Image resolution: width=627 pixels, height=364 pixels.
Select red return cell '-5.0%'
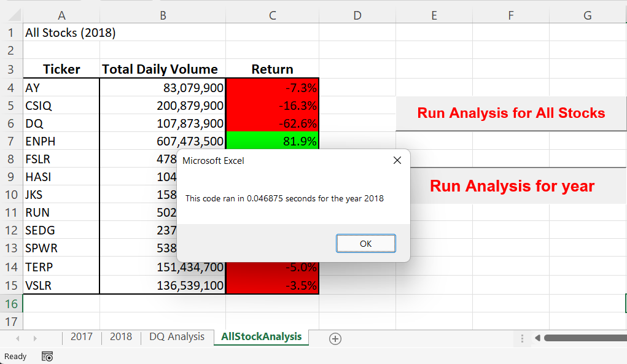point(272,268)
